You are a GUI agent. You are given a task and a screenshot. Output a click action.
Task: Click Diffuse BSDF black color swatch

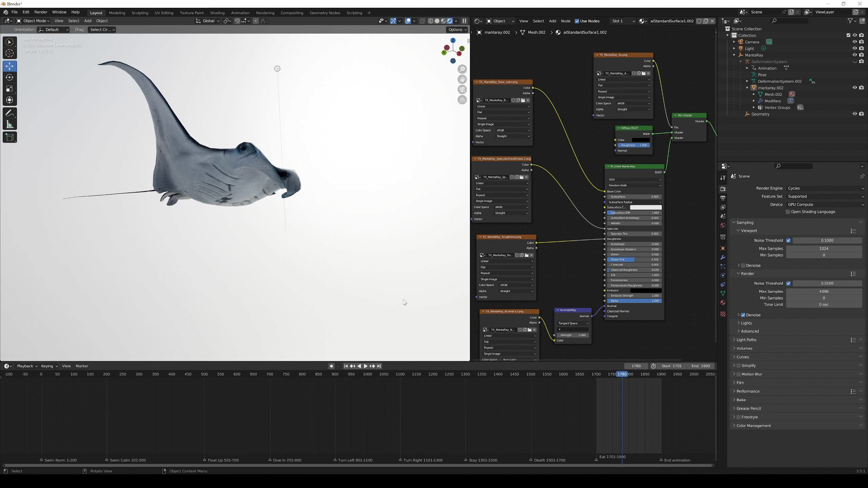pyautogui.click(x=640, y=140)
